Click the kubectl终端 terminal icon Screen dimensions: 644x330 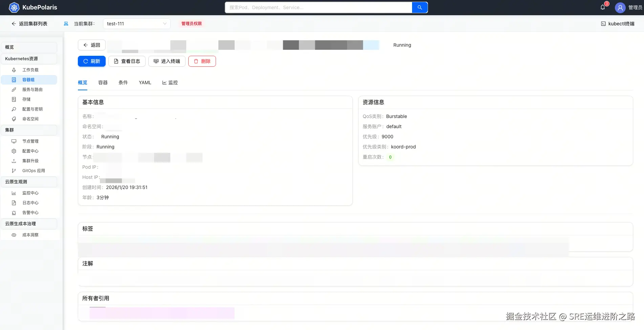603,24
